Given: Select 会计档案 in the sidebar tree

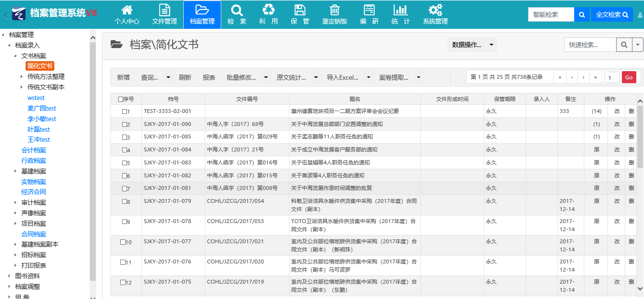Looking at the screenshot, I should pyautogui.click(x=34, y=150).
